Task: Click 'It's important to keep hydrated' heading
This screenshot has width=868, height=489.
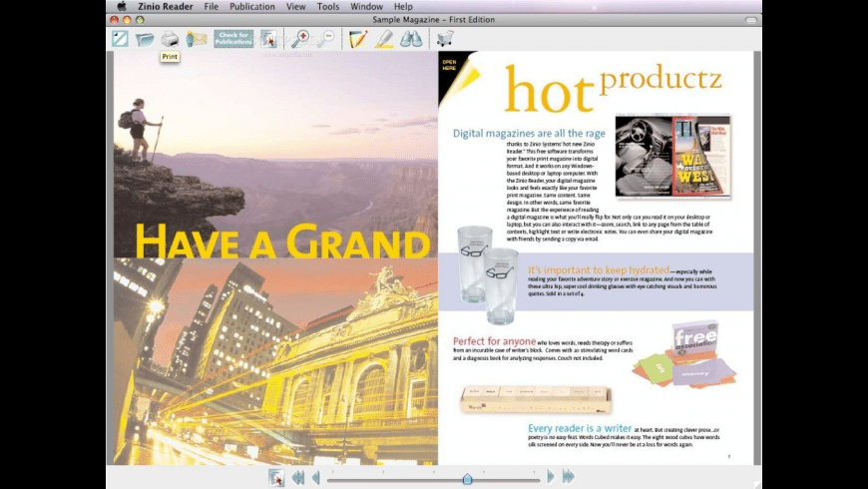Action: click(x=599, y=269)
